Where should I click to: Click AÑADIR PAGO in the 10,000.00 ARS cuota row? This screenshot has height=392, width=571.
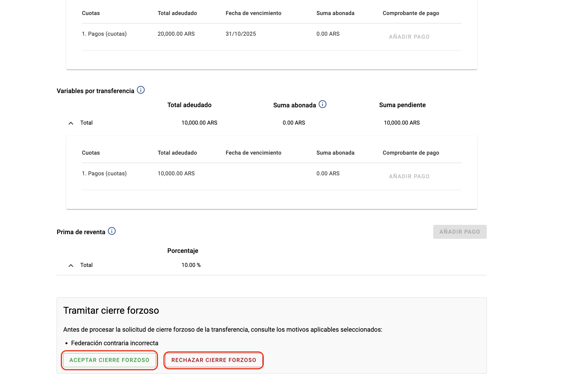(409, 176)
